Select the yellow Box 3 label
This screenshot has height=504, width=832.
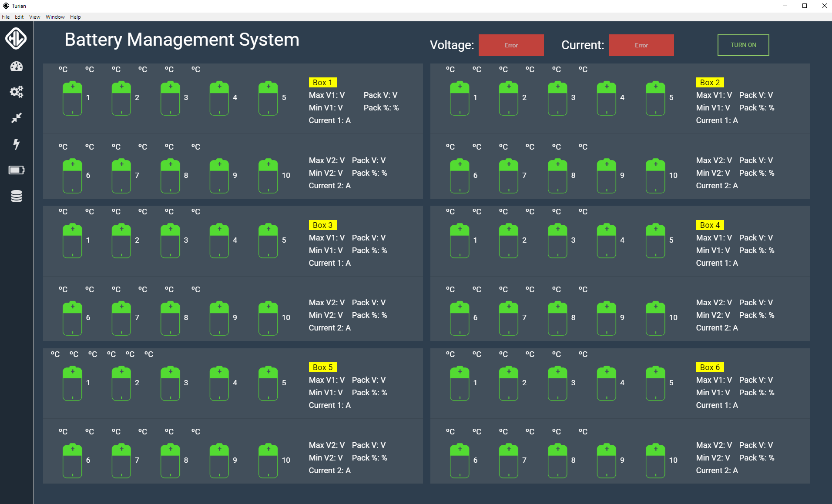tap(322, 225)
